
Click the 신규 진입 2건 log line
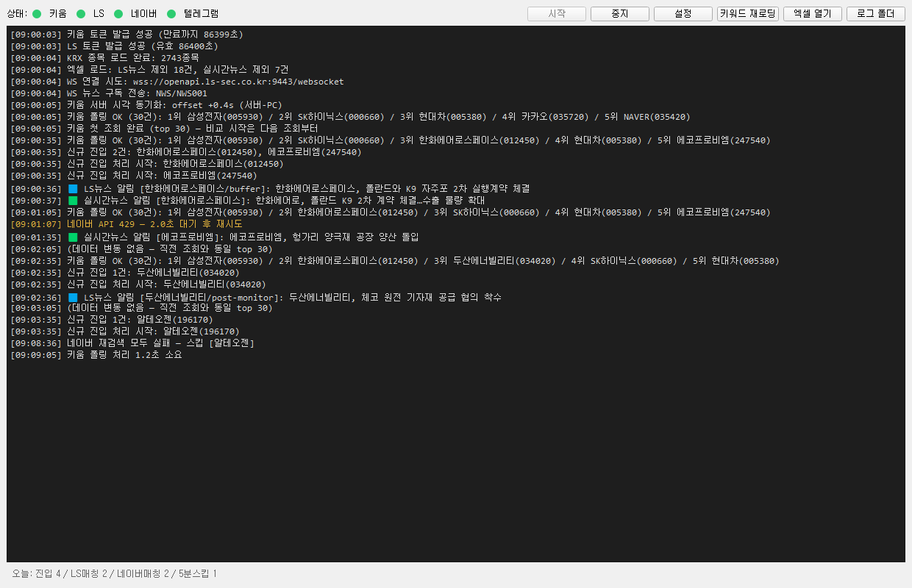pyautogui.click(x=186, y=152)
